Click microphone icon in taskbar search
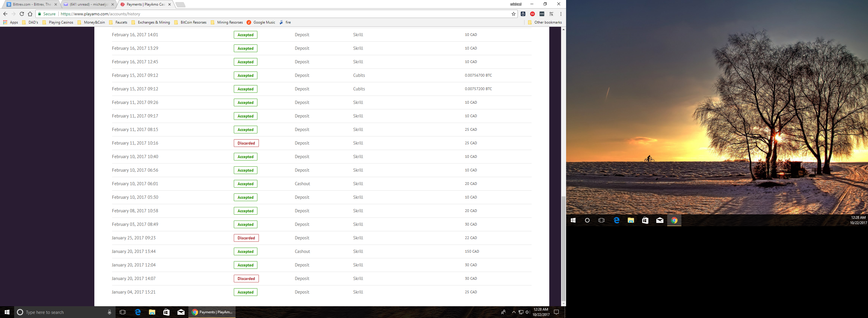 pyautogui.click(x=109, y=312)
